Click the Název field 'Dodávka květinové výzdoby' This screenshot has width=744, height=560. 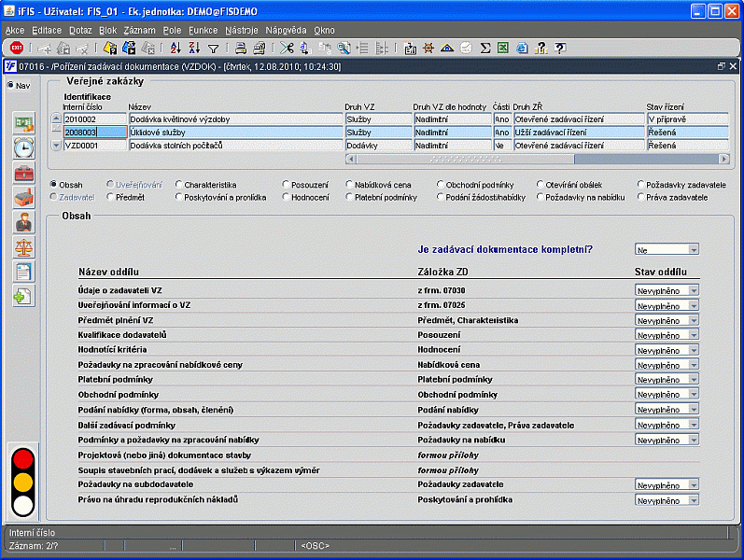point(235,119)
